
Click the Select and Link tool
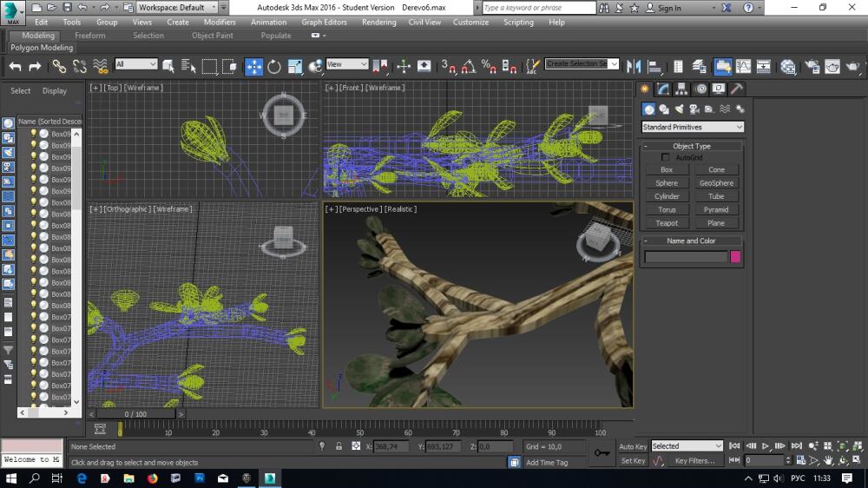(x=59, y=67)
